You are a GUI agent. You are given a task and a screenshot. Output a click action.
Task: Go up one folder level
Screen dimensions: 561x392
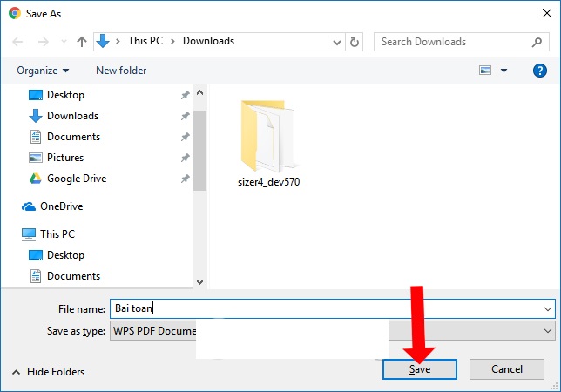[82, 42]
